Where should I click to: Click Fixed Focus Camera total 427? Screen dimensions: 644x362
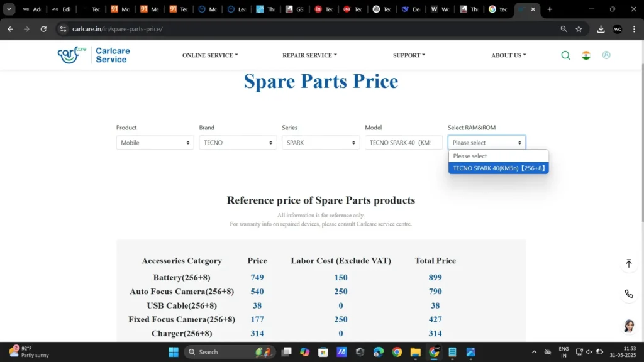pos(435,319)
